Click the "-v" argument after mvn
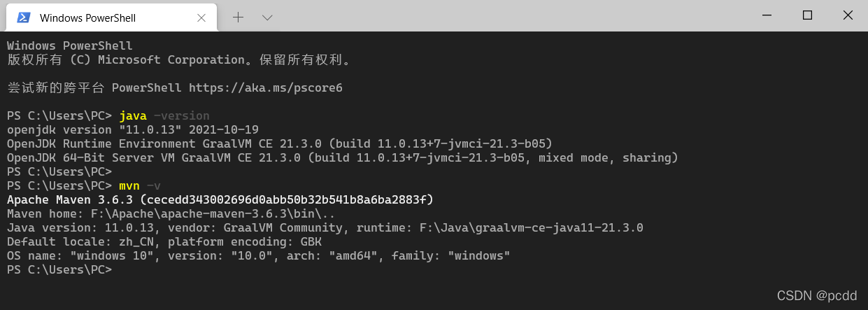The height and width of the screenshot is (310, 868). 153,185
